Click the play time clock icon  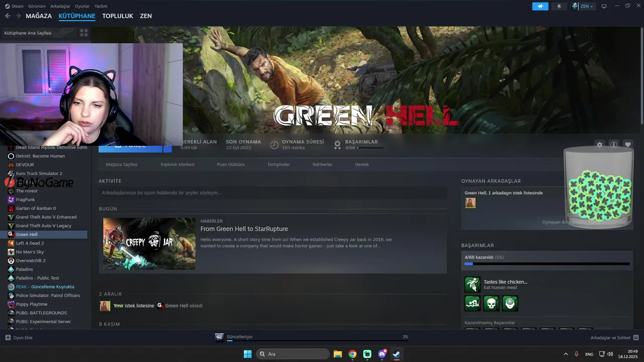(274, 145)
